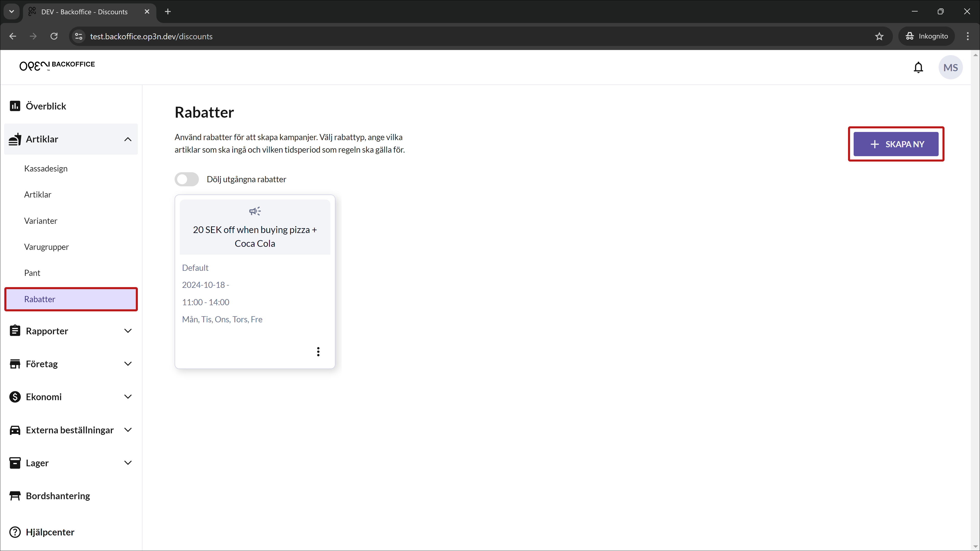Open Chrome three-dot menu
Screen dimensions: 980x551
[x=967, y=36]
